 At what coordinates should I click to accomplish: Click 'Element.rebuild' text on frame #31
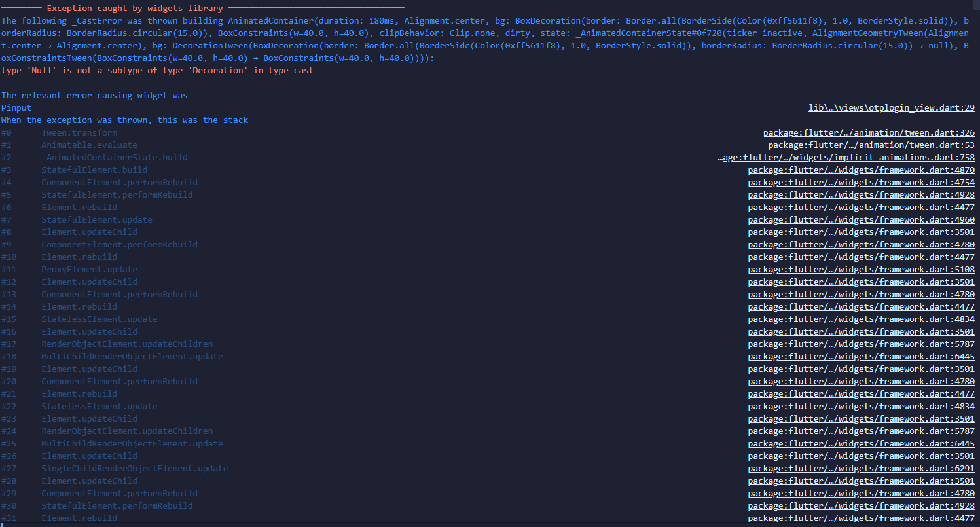(79, 518)
